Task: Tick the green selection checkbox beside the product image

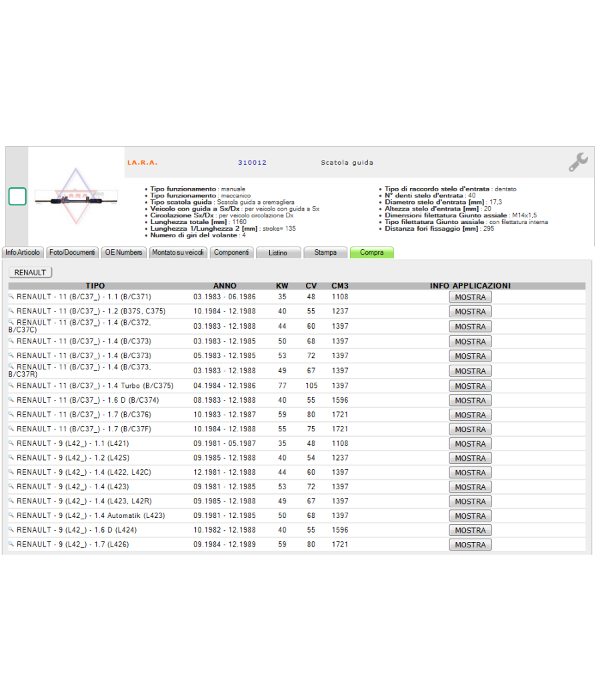Action: tap(17, 197)
